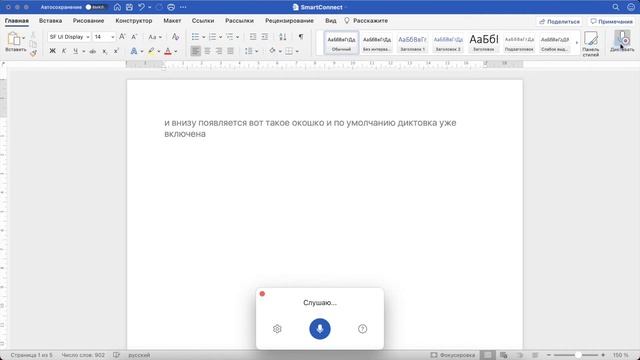Show paragraph marks with pilcrow icon
Screen dimensions: 640x360
[x=301, y=37]
